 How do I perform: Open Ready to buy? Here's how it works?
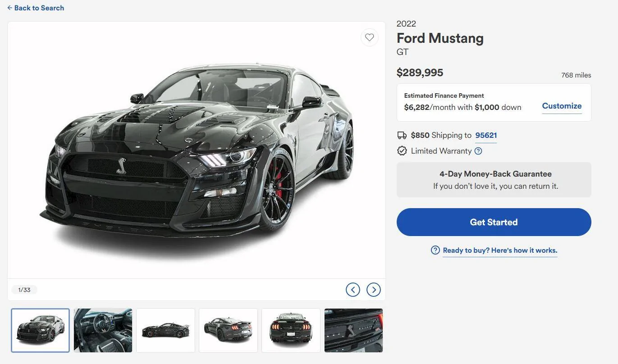pos(500,250)
